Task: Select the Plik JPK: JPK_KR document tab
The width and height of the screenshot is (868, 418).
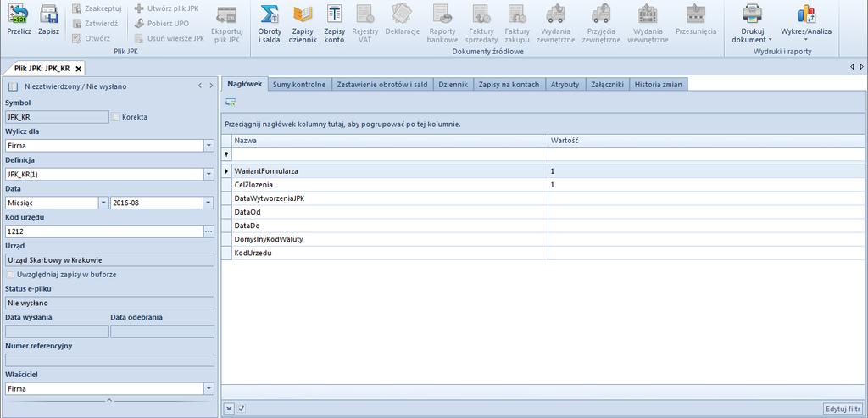Action: 42,69
